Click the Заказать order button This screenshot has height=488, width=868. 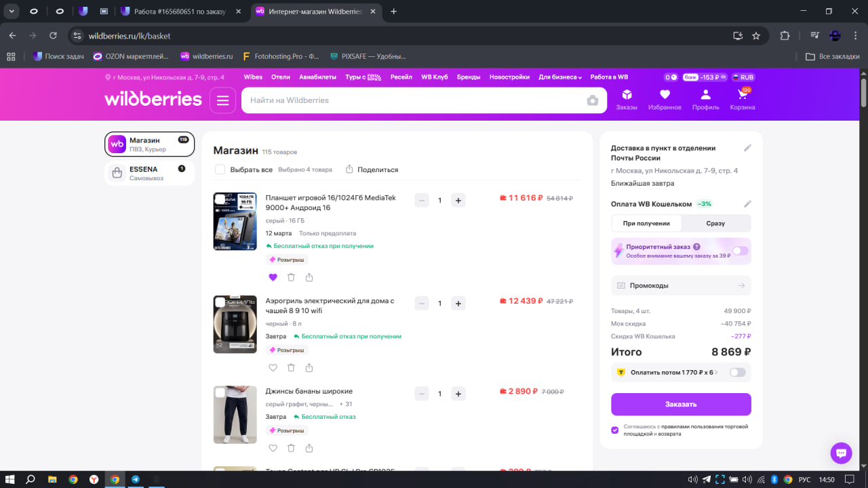point(681,404)
